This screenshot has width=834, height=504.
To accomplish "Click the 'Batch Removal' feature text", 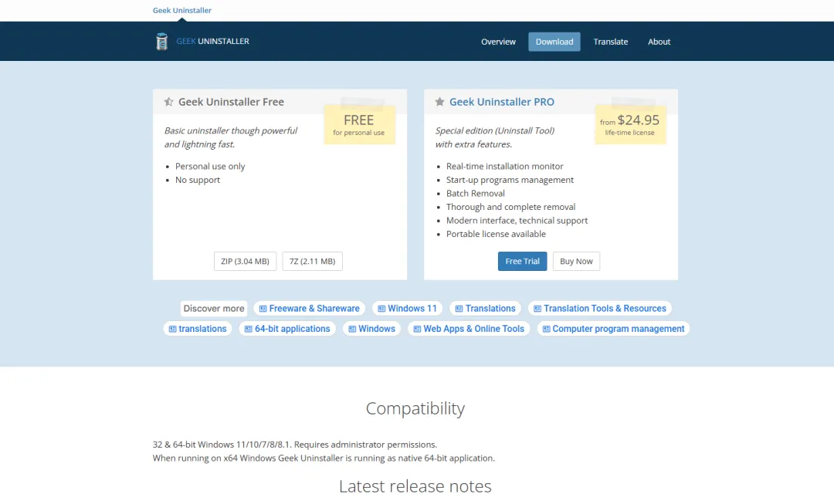I will pos(476,194).
